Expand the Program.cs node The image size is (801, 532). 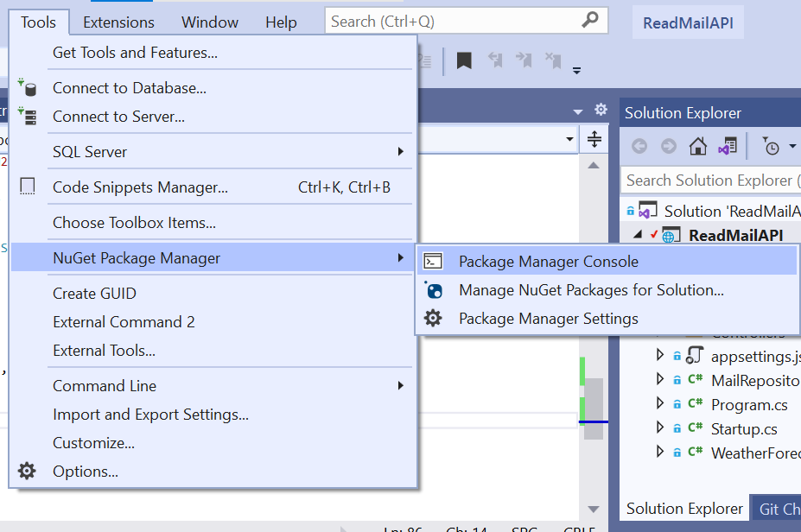660,403
